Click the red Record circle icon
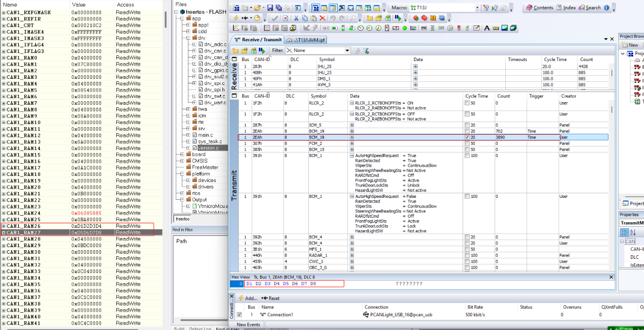The image size is (644, 330). (x=425, y=18)
